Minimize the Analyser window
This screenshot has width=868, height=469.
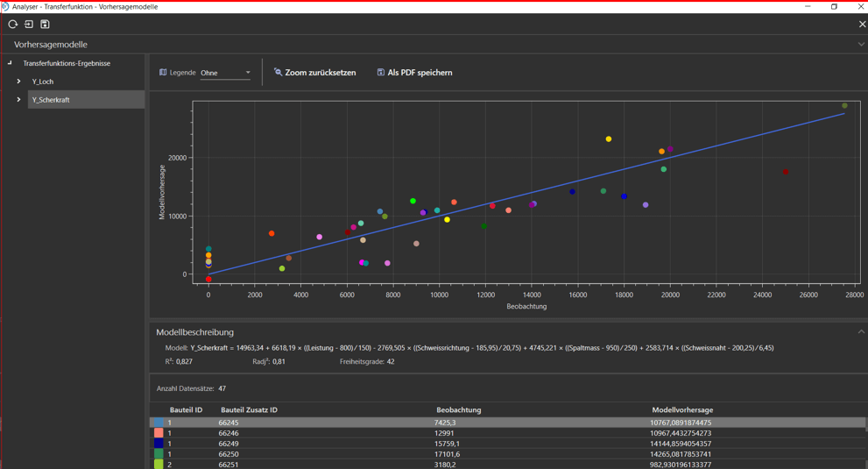pos(808,7)
